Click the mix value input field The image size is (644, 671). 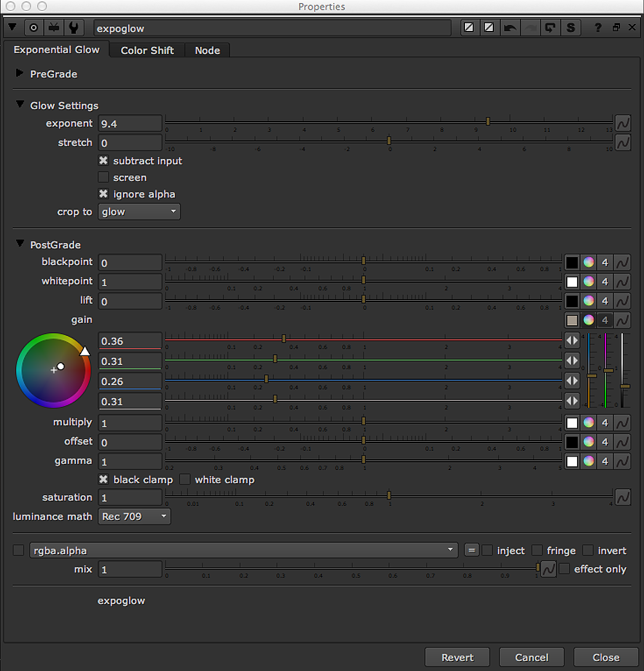(130, 570)
